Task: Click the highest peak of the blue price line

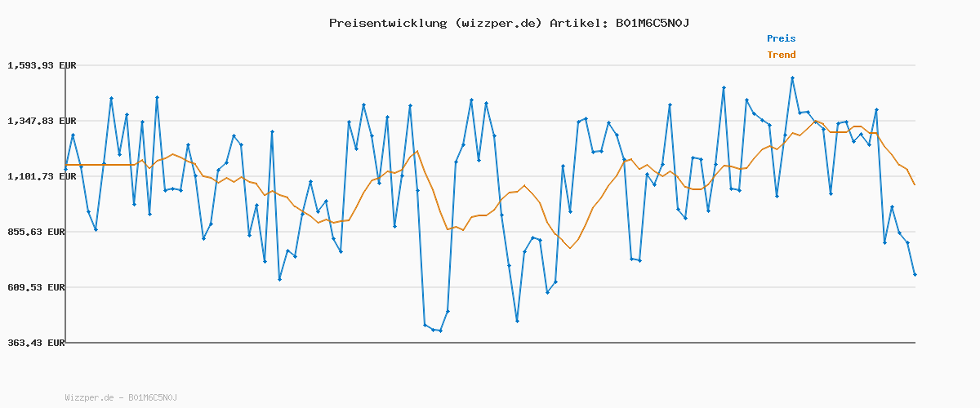Action: click(792, 78)
